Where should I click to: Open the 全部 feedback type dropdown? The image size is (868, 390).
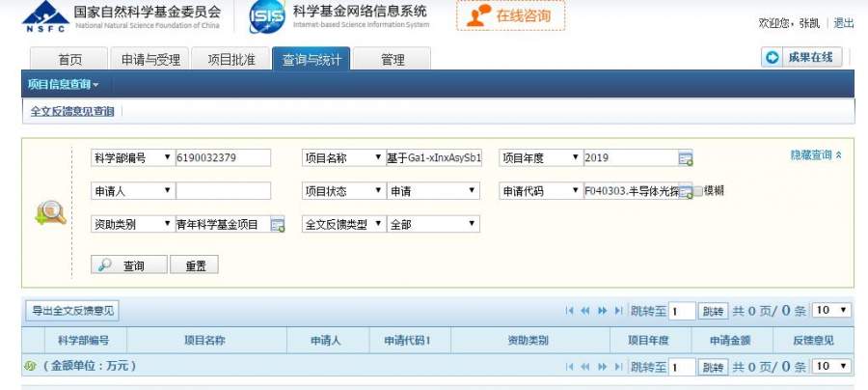pos(433,224)
